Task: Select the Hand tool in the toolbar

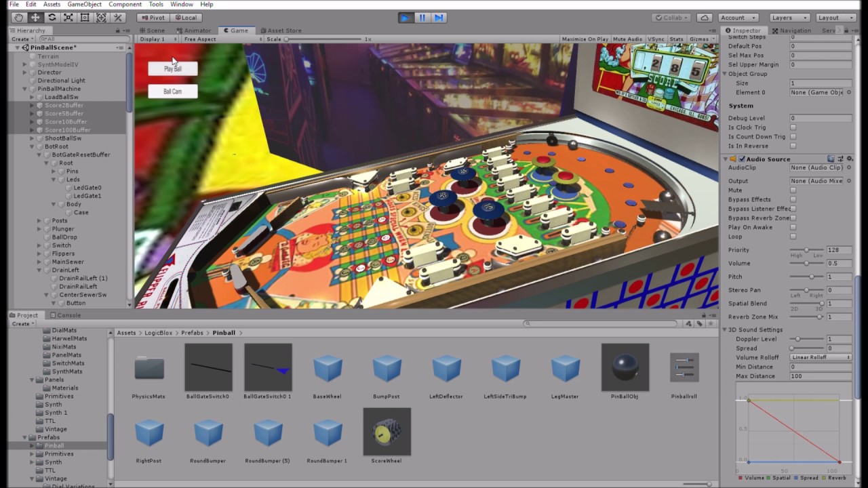Action: point(18,18)
